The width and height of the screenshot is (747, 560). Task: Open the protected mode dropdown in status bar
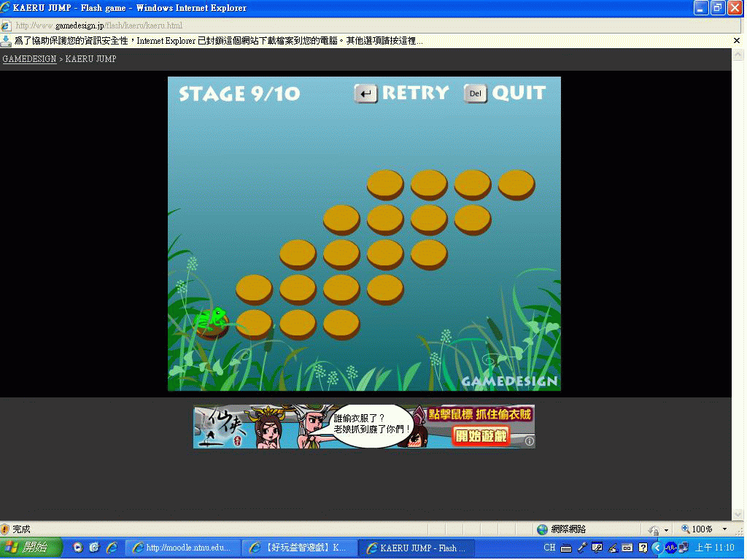pyautogui.click(x=666, y=530)
